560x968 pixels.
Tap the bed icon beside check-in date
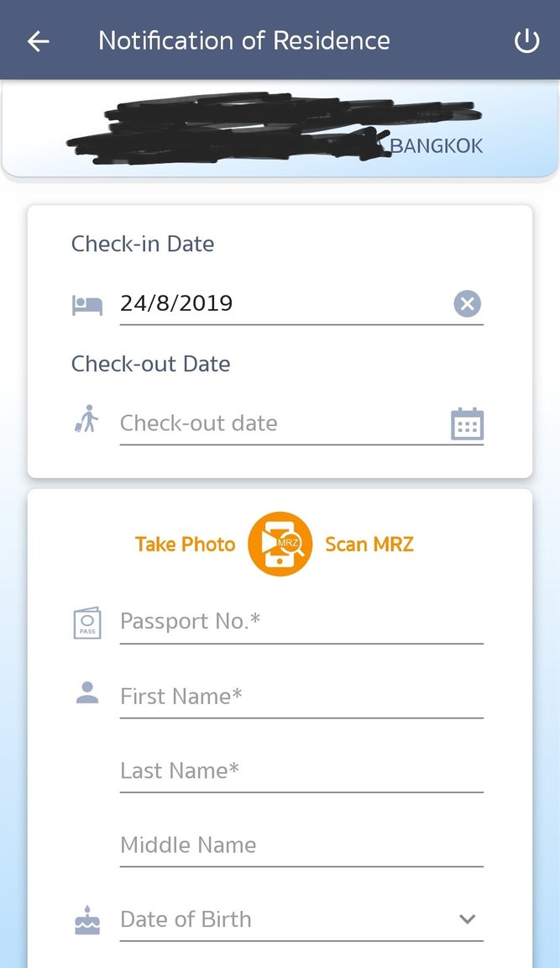tap(87, 303)
